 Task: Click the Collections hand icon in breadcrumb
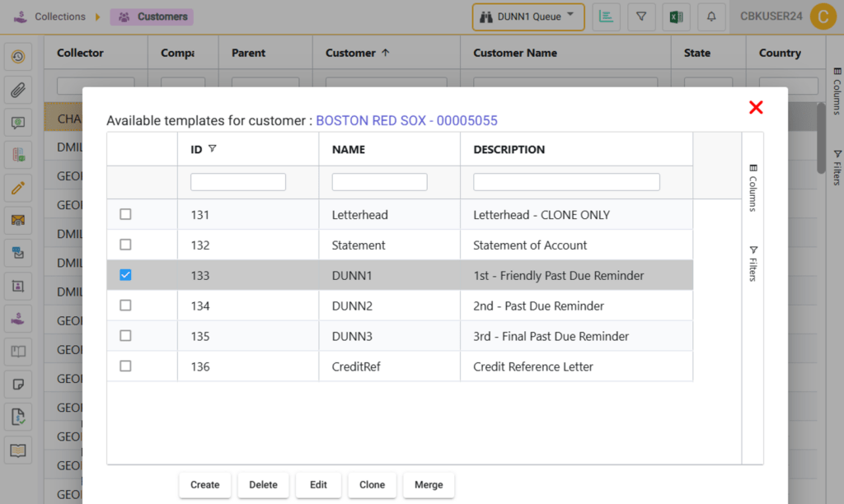pyautogui.click(x=21, y=16)
